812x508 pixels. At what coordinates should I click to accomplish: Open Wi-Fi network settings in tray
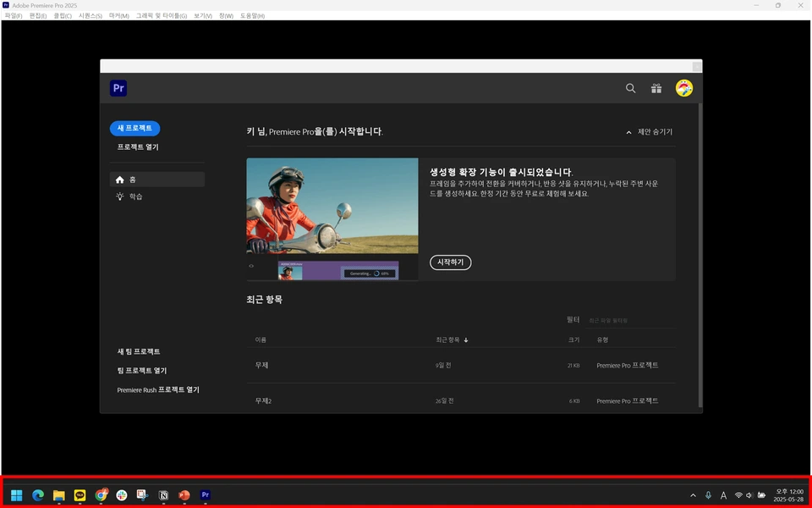click(738, 495)
